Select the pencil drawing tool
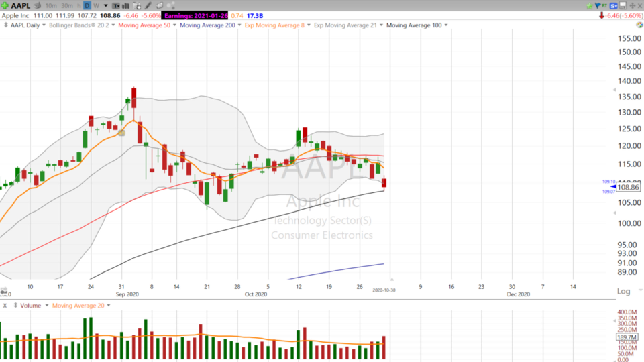This screenshot has height=362, width=644. [x=148, y=6]
